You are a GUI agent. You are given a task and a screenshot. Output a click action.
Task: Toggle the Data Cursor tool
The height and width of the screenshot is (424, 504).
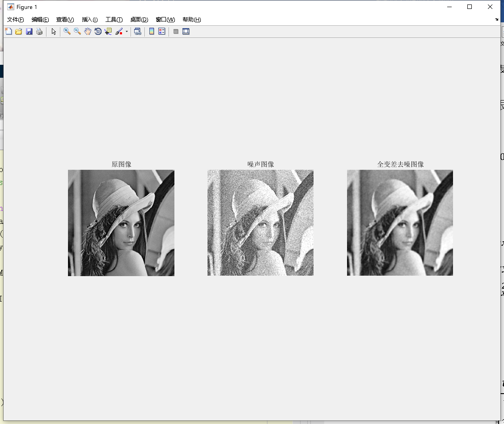[x=108, y=31]
